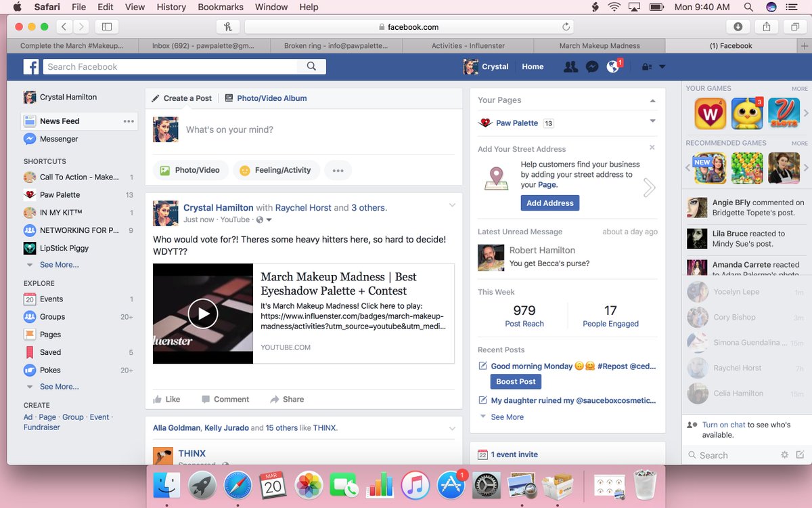
Task: Share Crystal Hamilton's post
Action: pyautogui.click(x=287, y=399)
